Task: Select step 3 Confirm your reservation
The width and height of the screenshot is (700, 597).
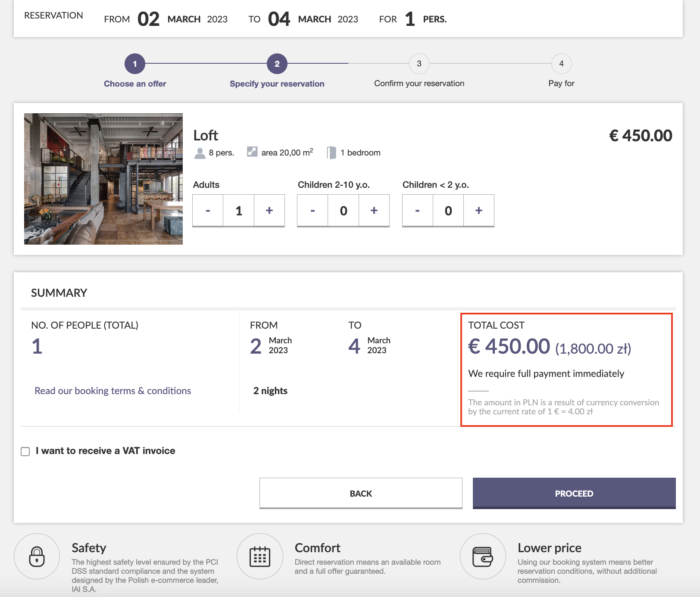Action: pyautogui.click(x=419, y=64)
